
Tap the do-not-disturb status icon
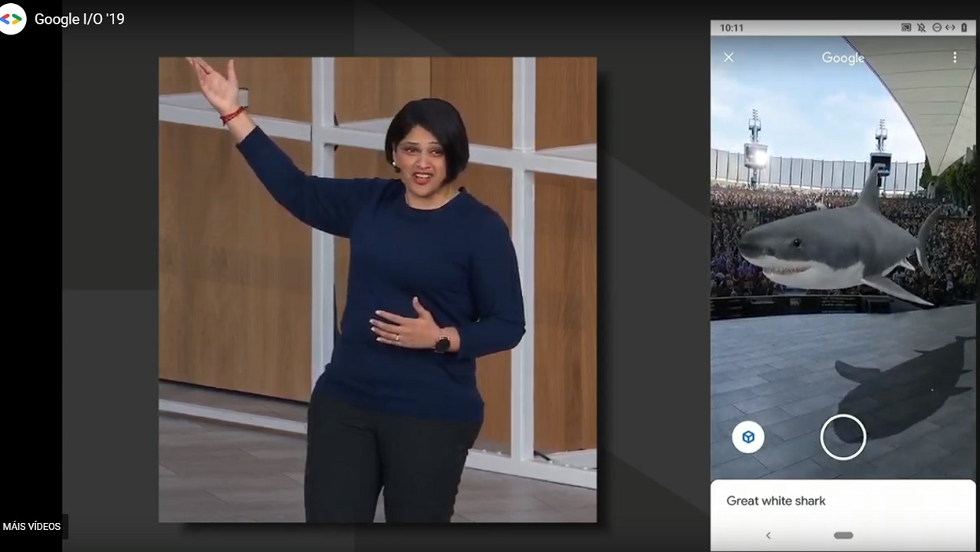coord(936,28)
